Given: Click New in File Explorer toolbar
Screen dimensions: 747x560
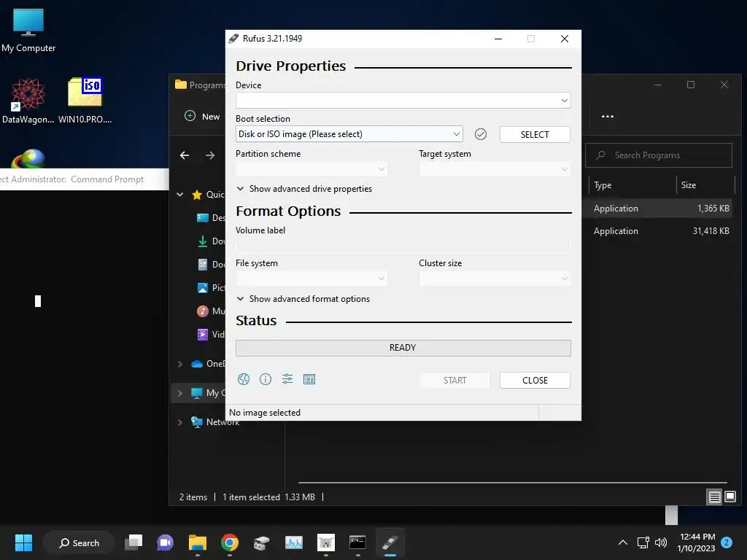Looking at the screenshot, I should 203,116.
